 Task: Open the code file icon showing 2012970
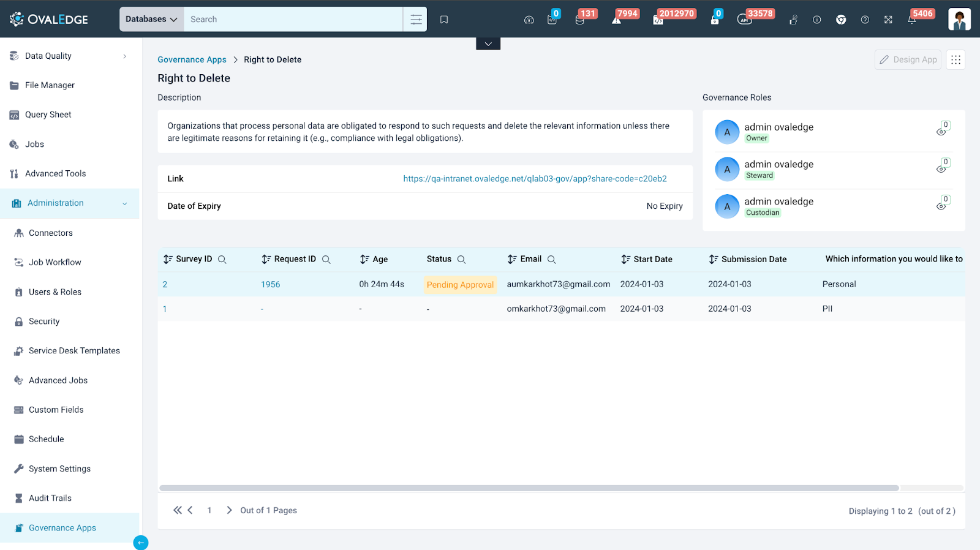658,20
